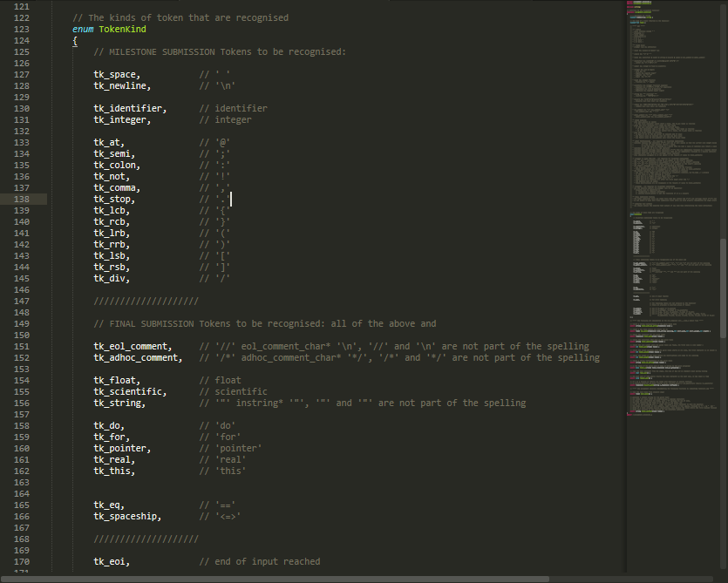728x583 pixels.
Task: Click line number 123 in the gutter
Action: point(22,30)
